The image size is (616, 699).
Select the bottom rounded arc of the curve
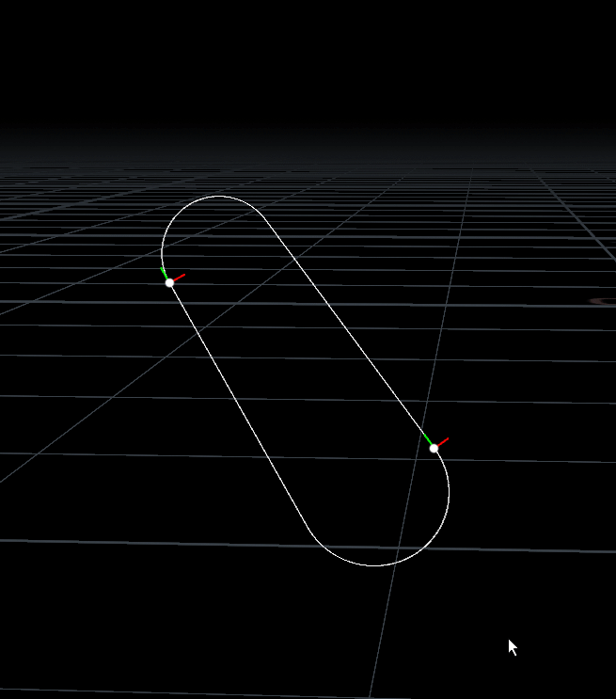click(373, 565)
